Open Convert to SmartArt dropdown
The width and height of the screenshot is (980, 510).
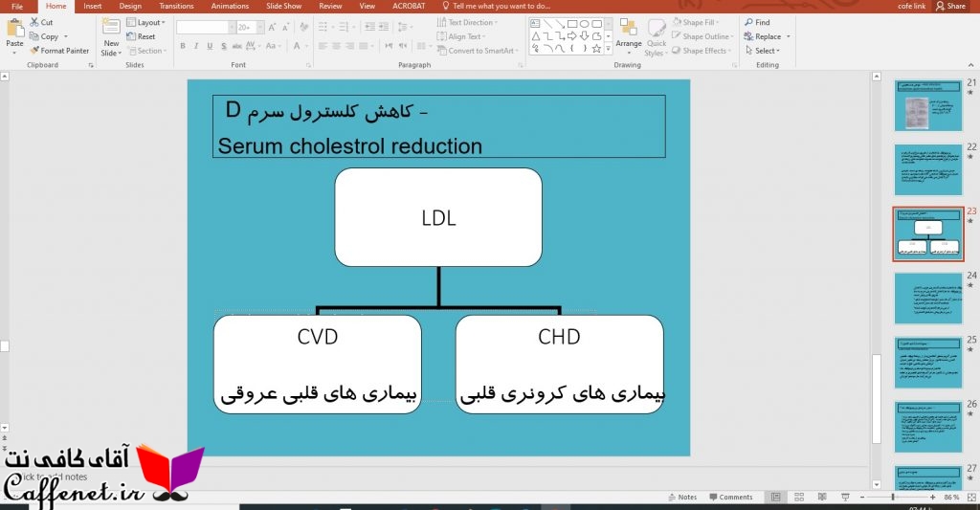click(x=479, y=51)
